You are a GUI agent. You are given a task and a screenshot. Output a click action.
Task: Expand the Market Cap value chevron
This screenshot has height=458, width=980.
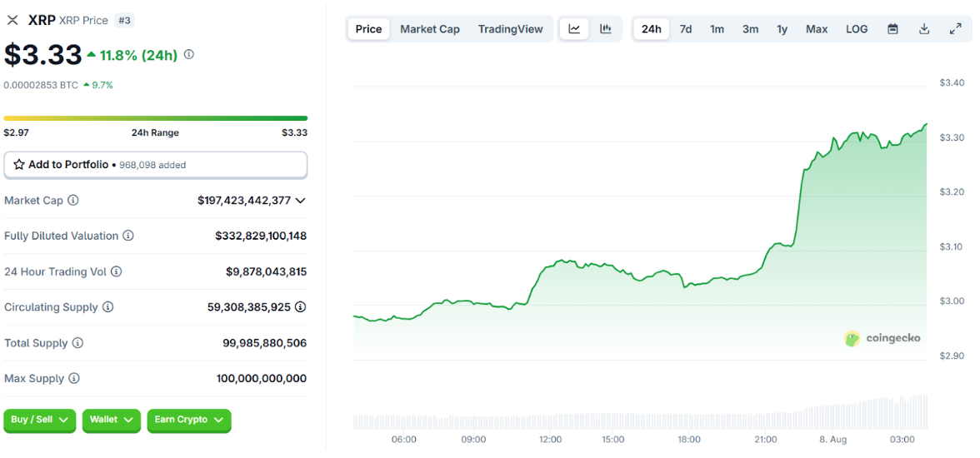(301, 201)
